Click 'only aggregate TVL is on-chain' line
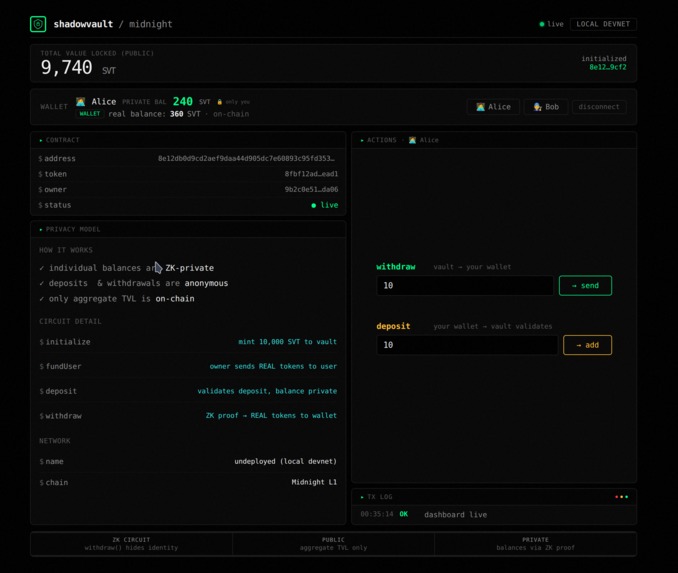 (117, 299)
